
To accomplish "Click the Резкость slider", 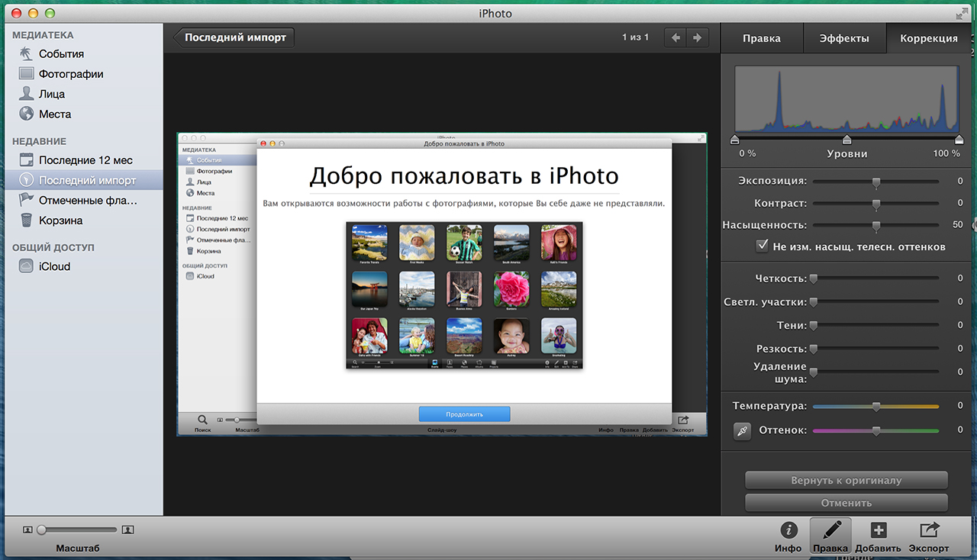I will pyautogui.click(x=876, y=349).
